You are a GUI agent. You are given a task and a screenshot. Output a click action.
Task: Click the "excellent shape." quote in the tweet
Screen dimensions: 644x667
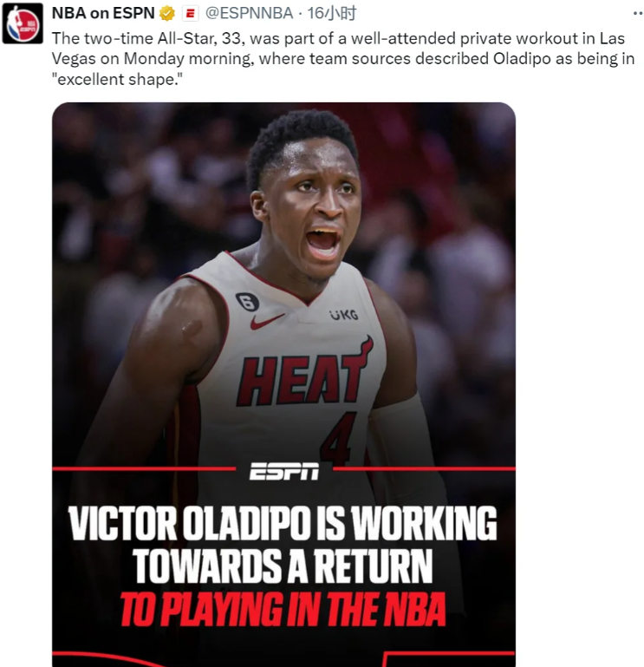point(117,79)
